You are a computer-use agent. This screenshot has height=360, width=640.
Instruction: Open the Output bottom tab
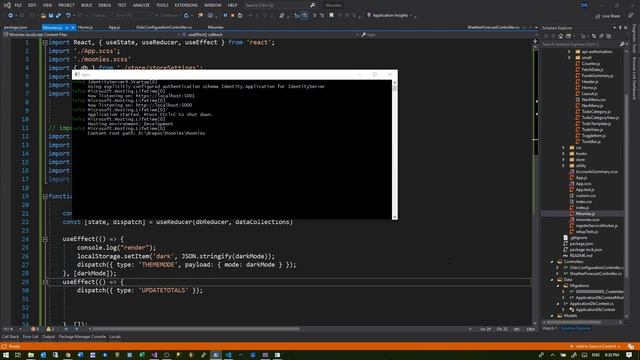pos(48,337)
